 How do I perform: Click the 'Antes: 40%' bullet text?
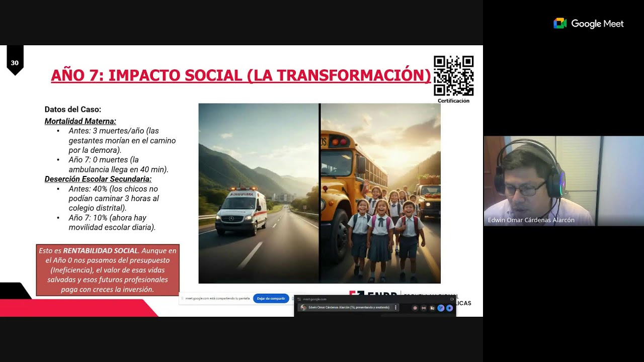(113, 198)
